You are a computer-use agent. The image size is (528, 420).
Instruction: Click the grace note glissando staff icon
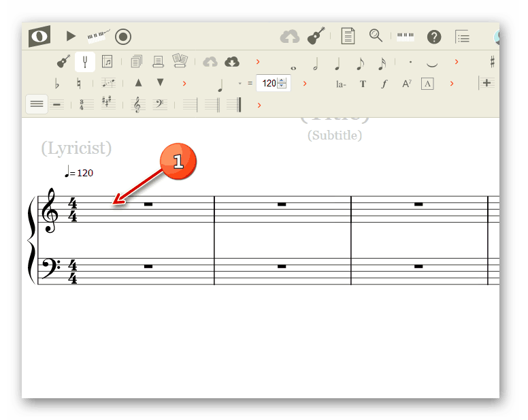[x=108, y=83]
